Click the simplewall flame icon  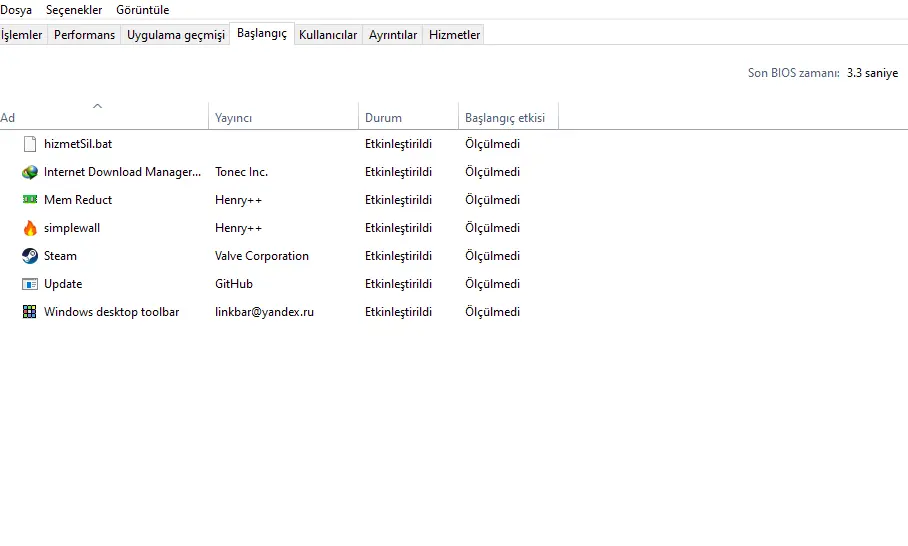coord(30,228)
